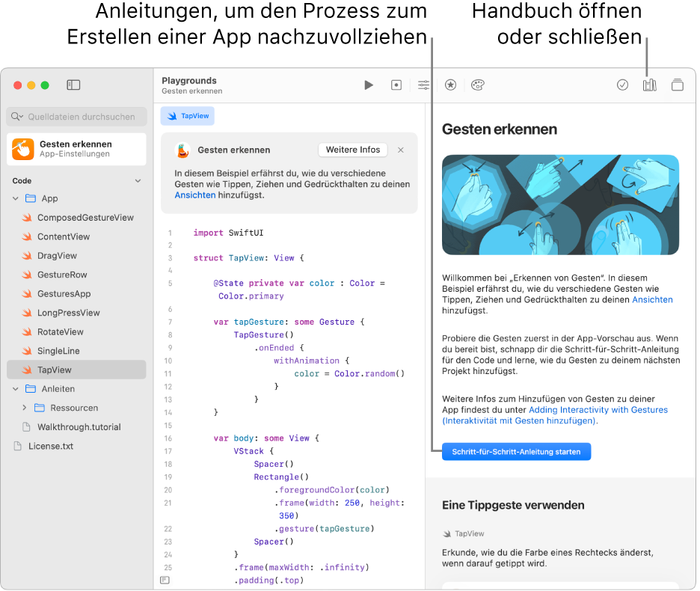Expand the Ressourcen folder
The width and height of the screenshot is (700, 591).
25,408
